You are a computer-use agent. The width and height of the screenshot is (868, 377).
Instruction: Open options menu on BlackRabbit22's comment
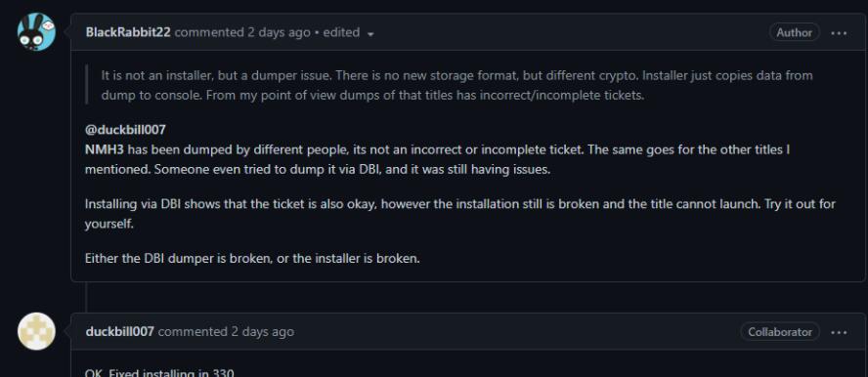pos(839,33)
